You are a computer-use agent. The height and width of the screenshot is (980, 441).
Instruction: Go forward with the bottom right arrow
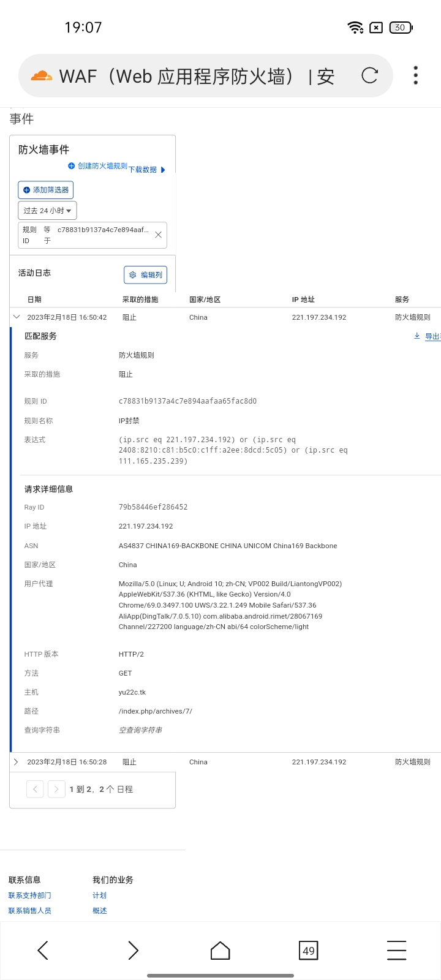tap(133, 951)
